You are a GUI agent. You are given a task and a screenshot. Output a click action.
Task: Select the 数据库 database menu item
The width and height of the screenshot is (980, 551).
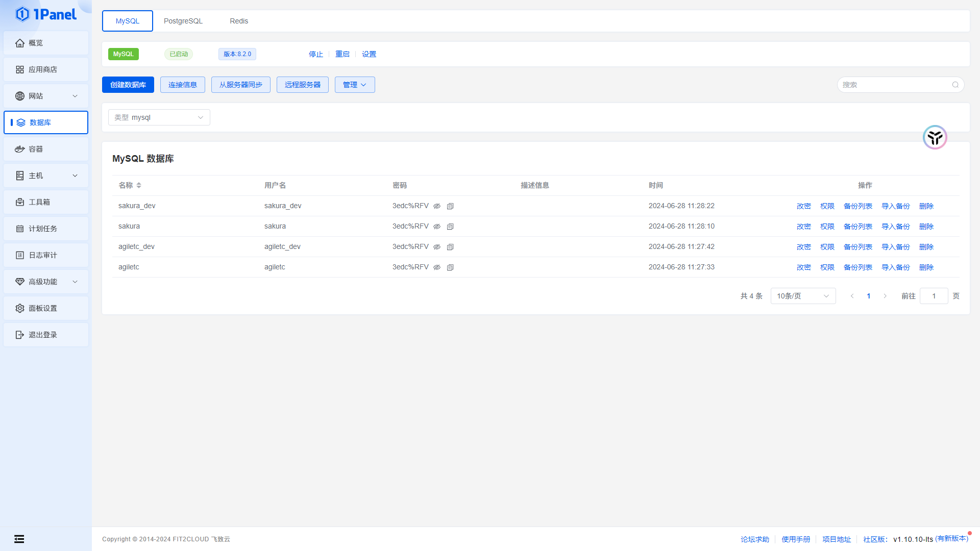click(x=46, y=122)
